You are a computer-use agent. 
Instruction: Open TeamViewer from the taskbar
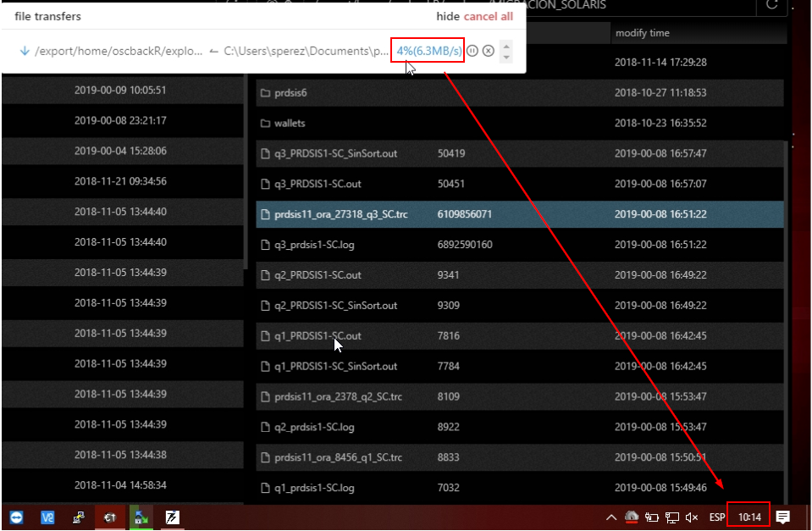(16, 517)
